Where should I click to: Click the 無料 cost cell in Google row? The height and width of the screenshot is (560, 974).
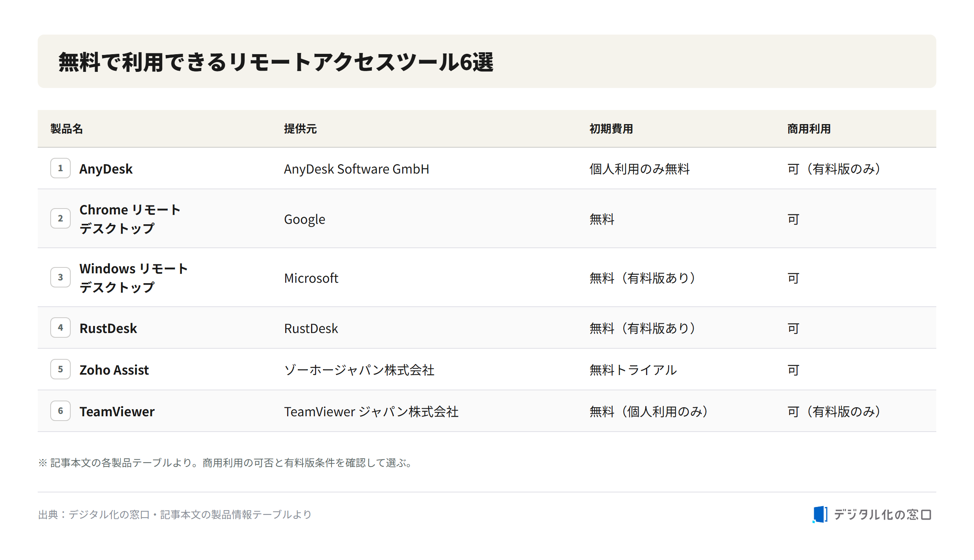(x=602, y=219)
